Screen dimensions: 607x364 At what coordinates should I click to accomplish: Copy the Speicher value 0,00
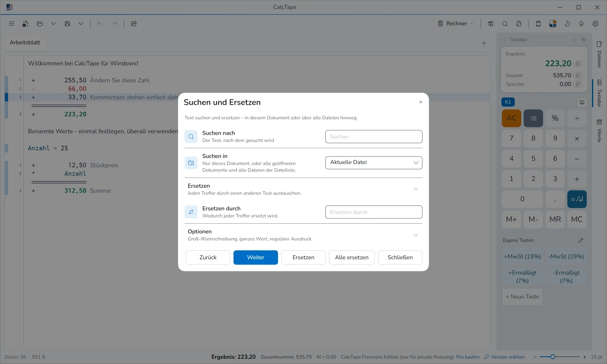click(578, 84)
